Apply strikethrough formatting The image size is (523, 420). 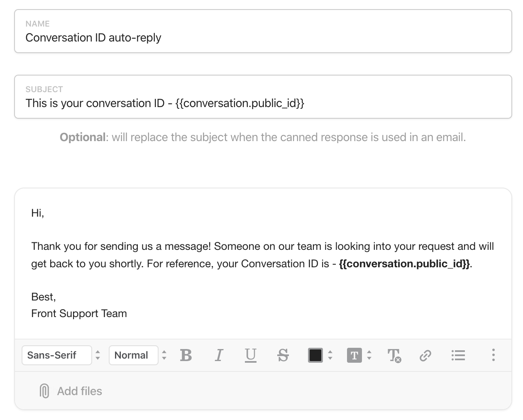pos(283,355)
